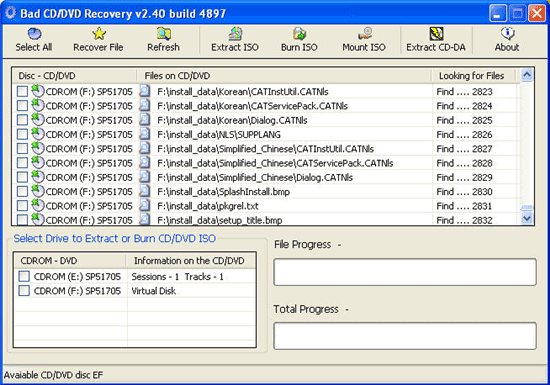Open the About dialog icon
The height and width of the screenshot is (385, 550).
click(508, 34)
